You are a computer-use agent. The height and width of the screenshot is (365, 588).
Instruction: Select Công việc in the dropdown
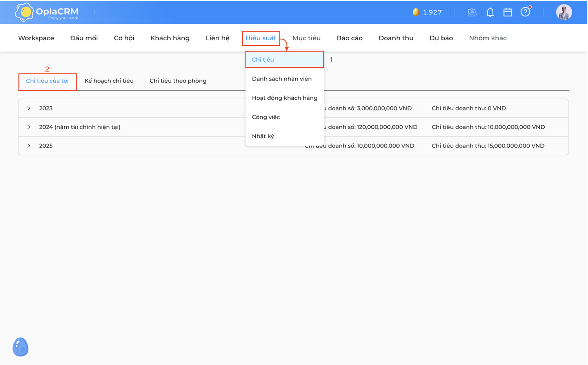(284, 117)
